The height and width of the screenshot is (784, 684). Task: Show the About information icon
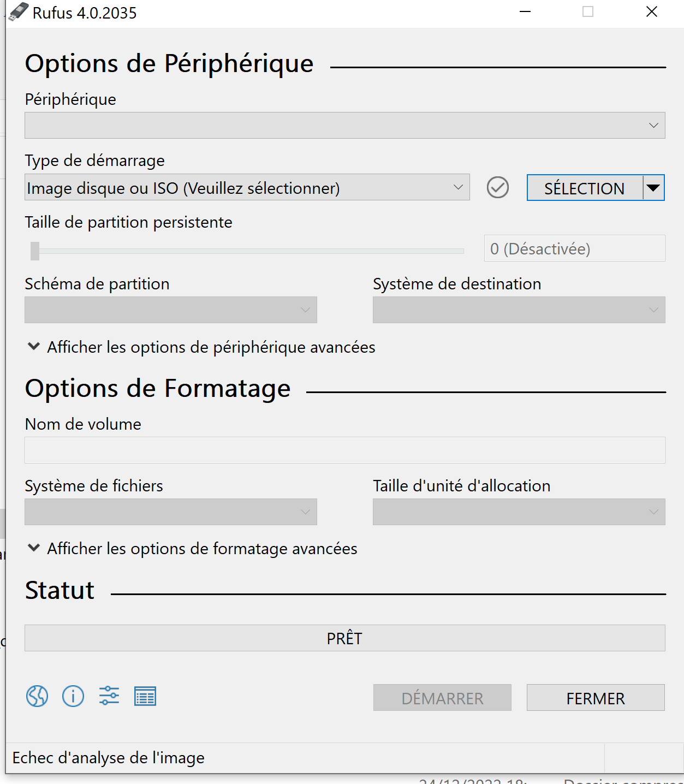[x=73, y=696]
